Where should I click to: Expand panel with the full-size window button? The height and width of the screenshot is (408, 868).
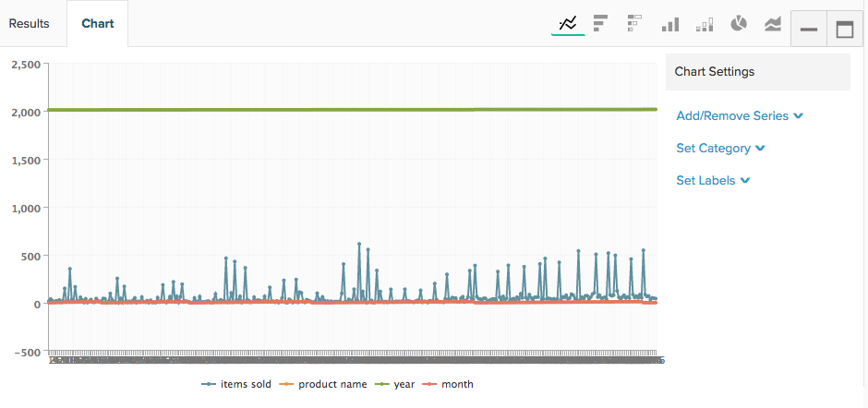click(844, 29)
